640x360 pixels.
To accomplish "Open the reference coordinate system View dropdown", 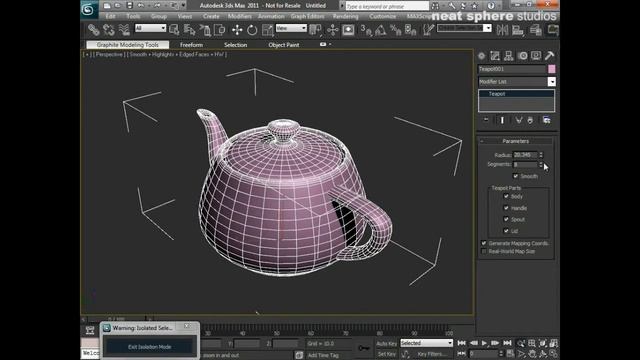I will pos(291,28).
